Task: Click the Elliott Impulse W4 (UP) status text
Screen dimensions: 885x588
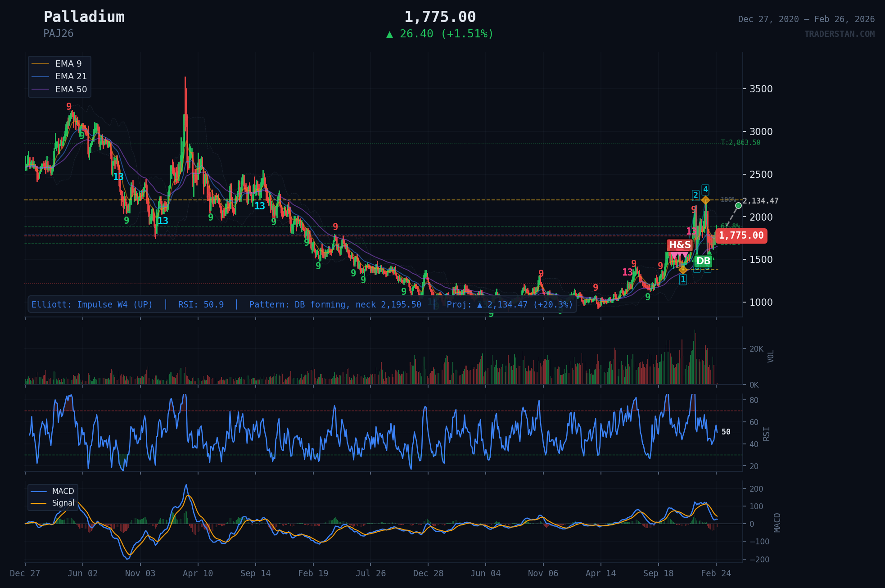Action: (92, 305)
